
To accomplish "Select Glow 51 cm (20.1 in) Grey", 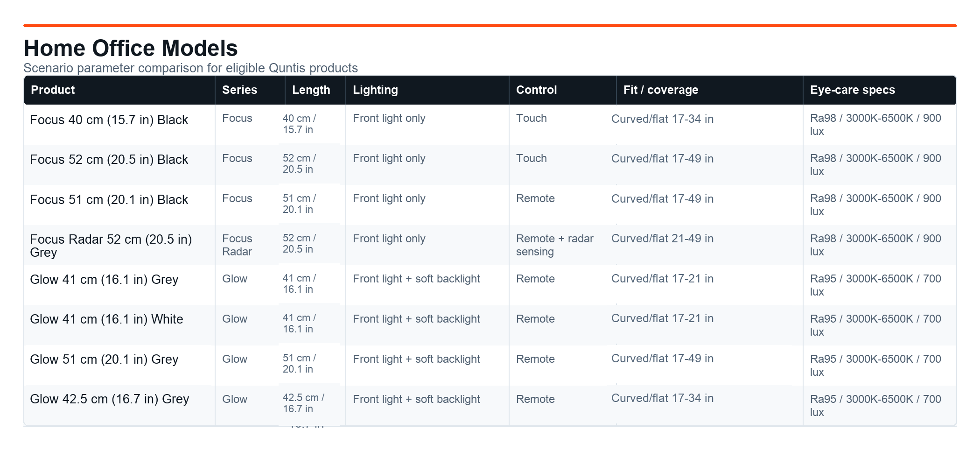I will point(104,359).
